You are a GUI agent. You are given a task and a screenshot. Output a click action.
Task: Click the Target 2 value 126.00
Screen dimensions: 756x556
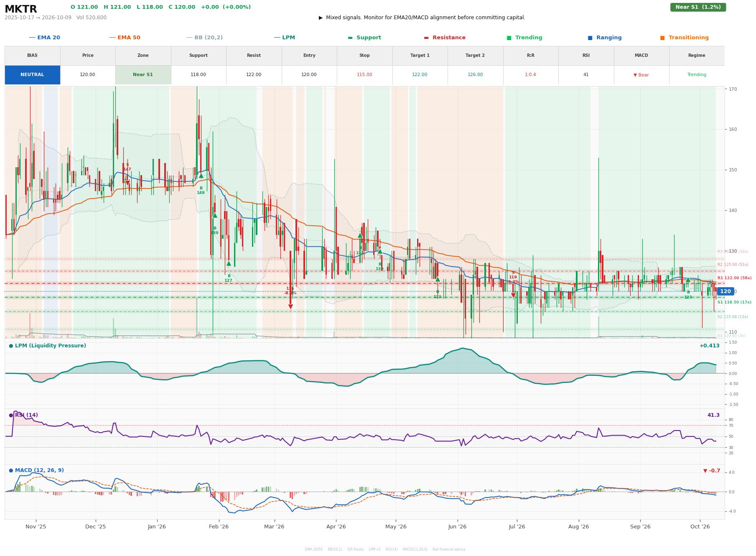pos(475,75)
